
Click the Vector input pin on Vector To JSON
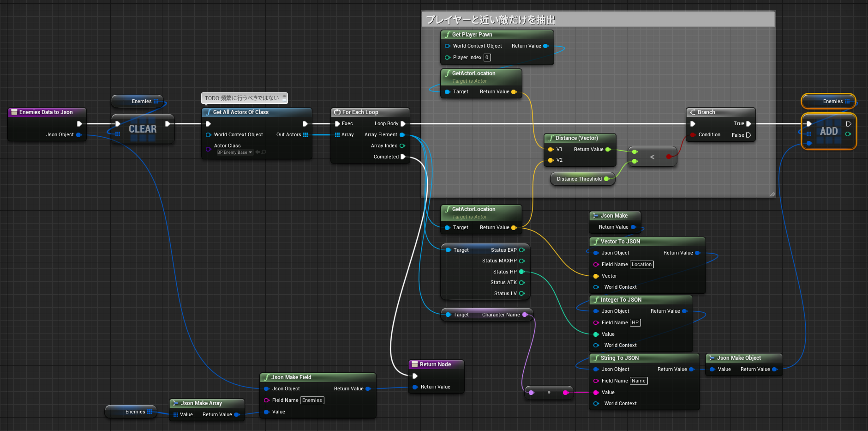596,276
